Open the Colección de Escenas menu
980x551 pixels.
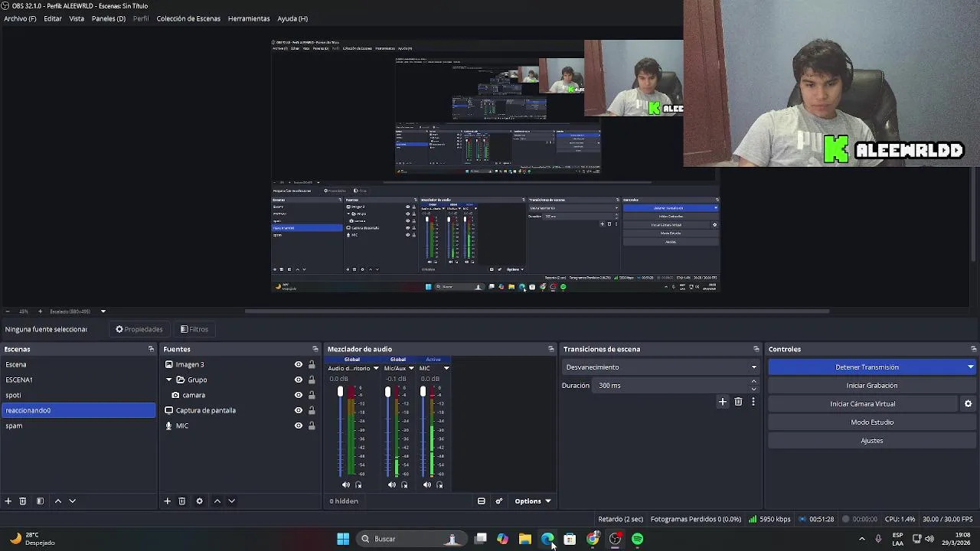click(x=188, y=18)
